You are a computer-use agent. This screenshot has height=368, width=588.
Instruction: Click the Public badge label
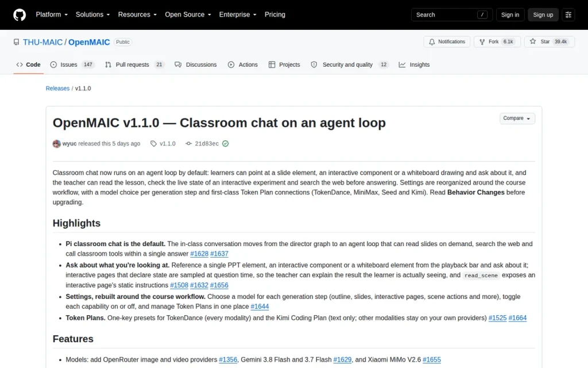point(123,42)
